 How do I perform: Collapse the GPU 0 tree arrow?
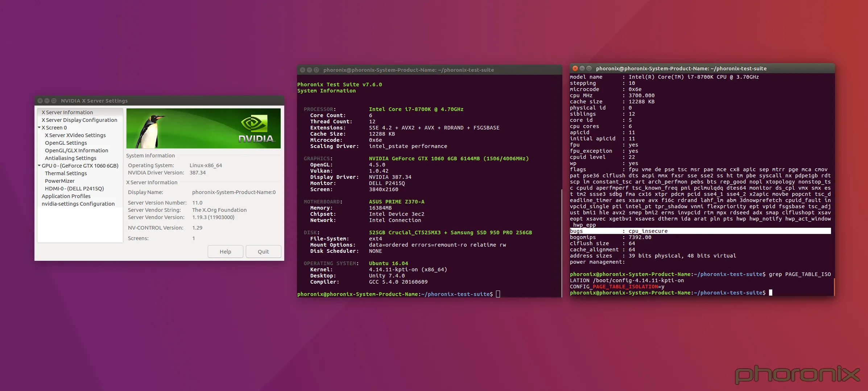(39, 165)
